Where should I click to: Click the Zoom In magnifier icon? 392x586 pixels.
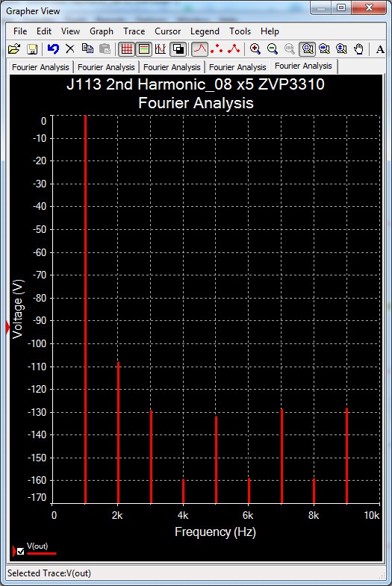tap(255, 49)
